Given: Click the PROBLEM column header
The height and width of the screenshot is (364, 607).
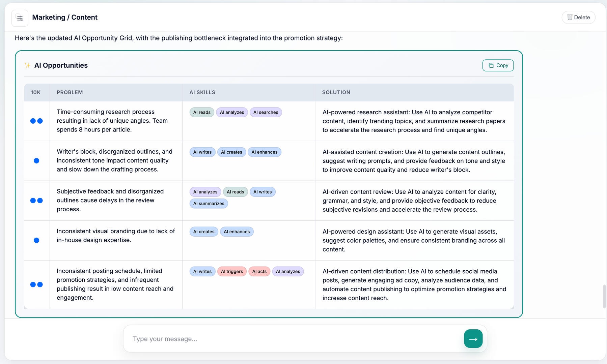Looking at the screenshot, I should pyautogui.click(x=70, y=92).
